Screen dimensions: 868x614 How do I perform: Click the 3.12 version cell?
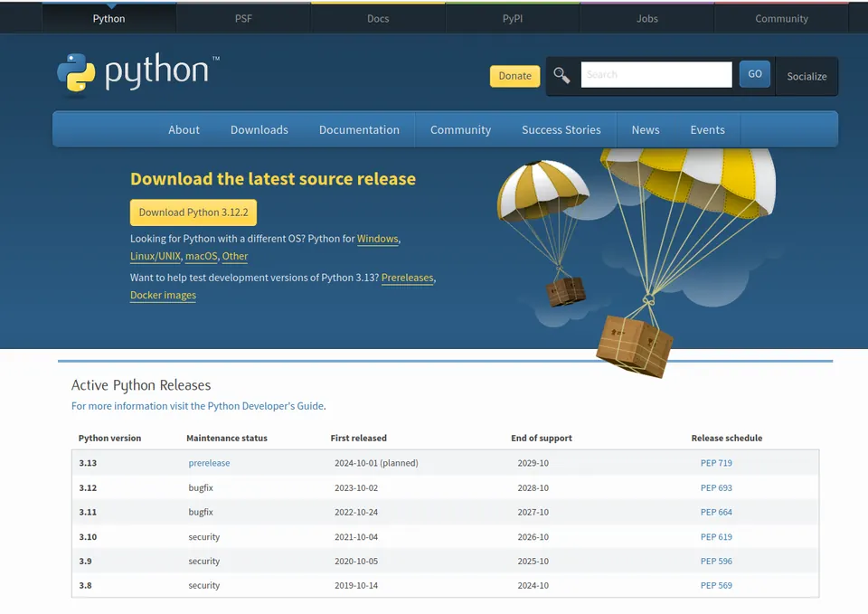(88, 487)
